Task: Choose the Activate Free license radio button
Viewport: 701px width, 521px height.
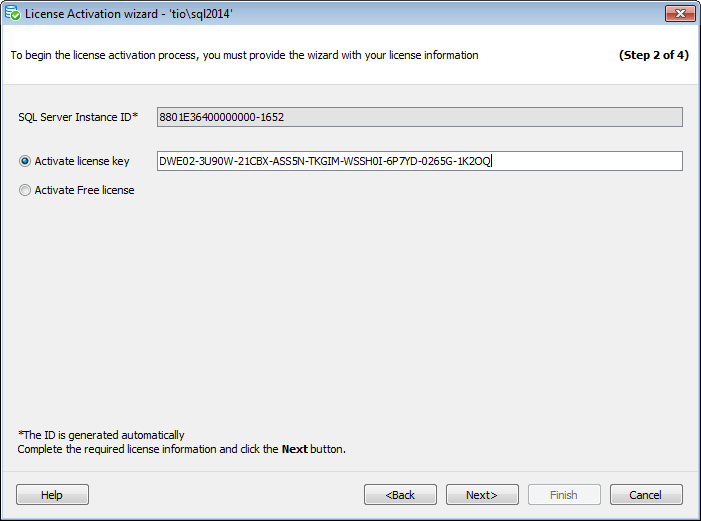Action: [25, 190]
